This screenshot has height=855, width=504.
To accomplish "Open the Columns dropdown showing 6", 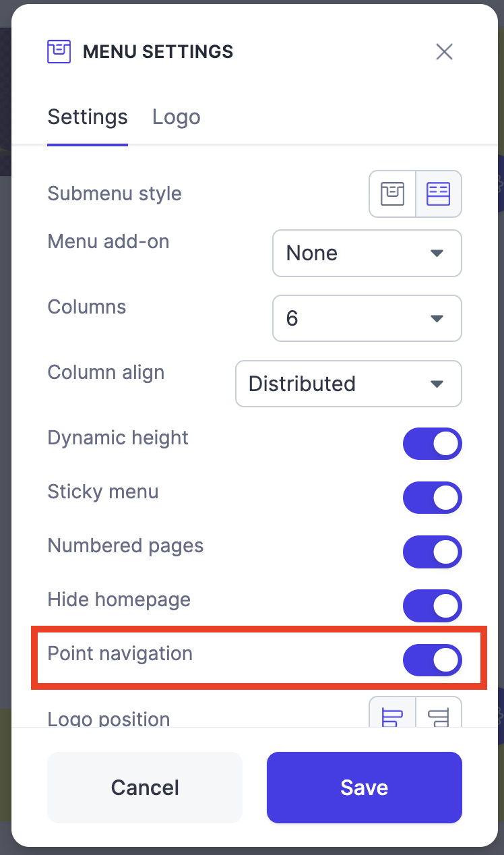I will click(x=367, y=318).
